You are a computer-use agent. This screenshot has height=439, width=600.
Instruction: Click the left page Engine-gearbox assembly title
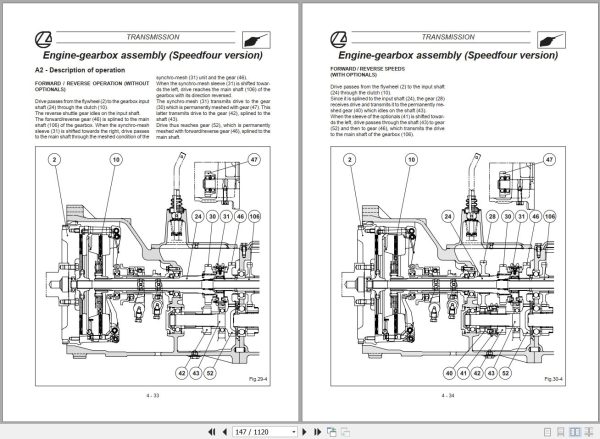coord(153,55)
